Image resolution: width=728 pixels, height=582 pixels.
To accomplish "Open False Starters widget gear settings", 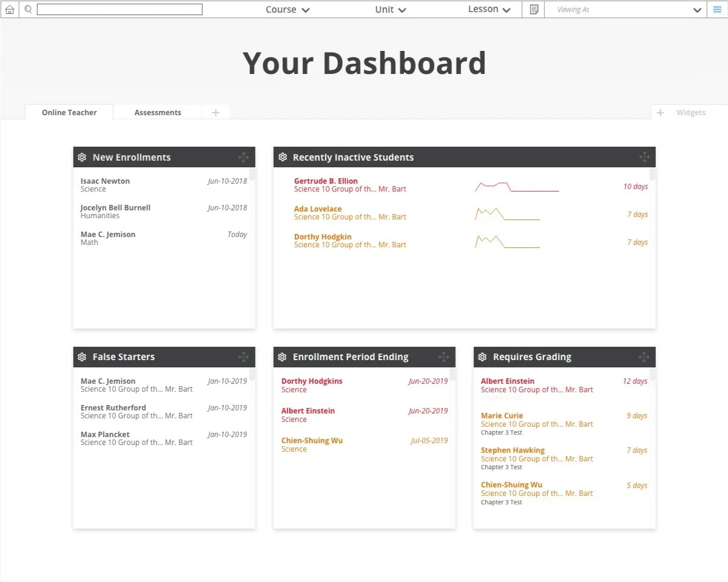I will coord(82,357).
